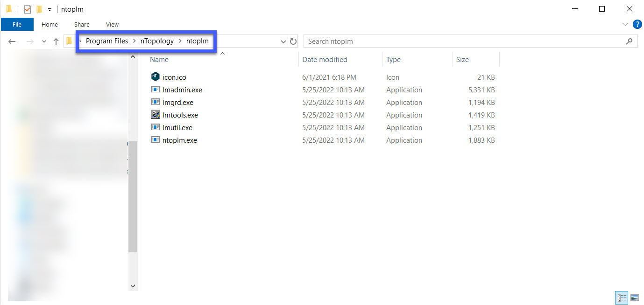Click the 21 KB size value
644x305 pixels.
(x=486, y=77)
